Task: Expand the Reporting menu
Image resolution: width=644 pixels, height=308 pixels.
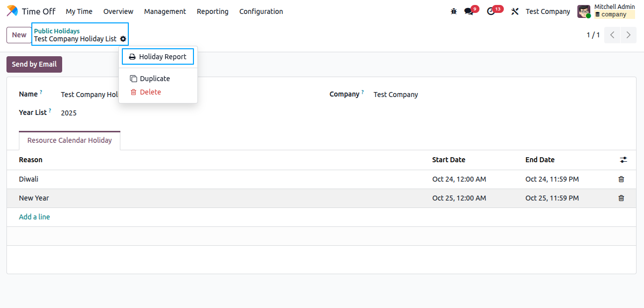Action: (x=212, y=11)
